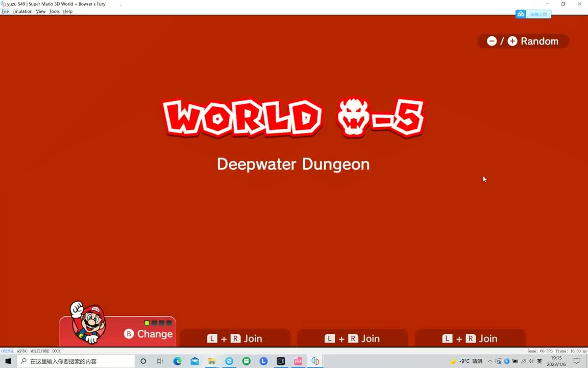Click the Bowser emblem in World title
The height and width of the screenshot is (368, 588).
(x=353, y=117)
